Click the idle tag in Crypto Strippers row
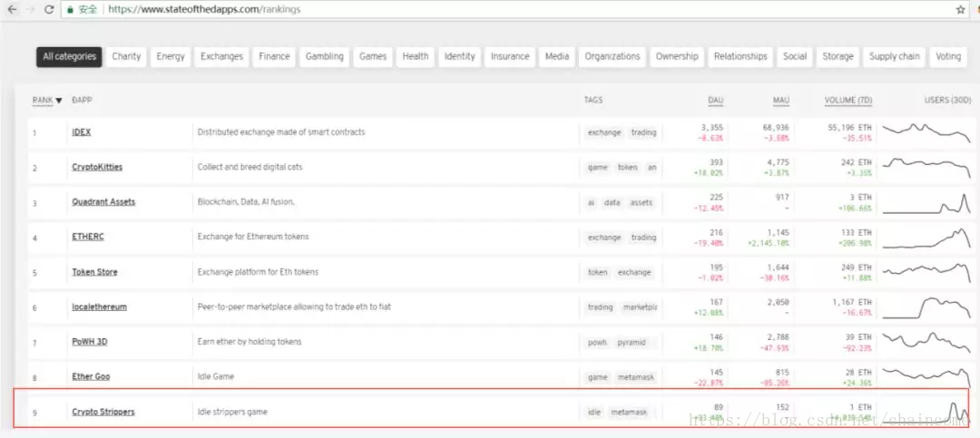 coord(593,413)
